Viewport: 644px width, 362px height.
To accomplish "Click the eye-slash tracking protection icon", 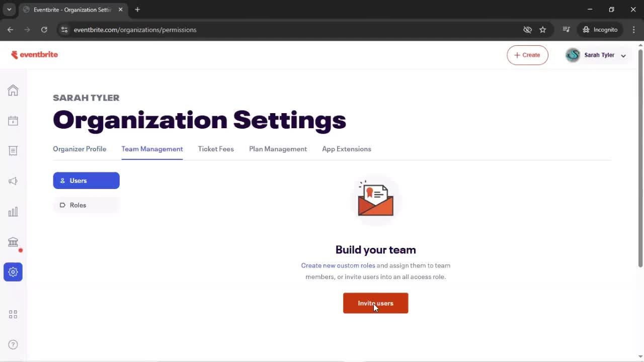I will 527,30.
